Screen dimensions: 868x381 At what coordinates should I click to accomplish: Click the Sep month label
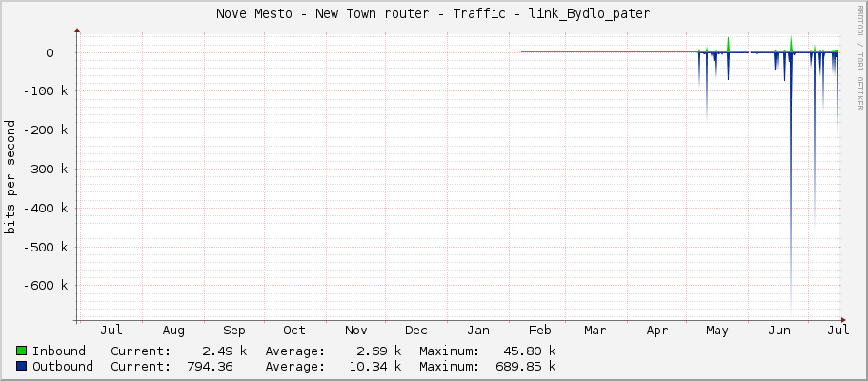[x=234, y=331]
